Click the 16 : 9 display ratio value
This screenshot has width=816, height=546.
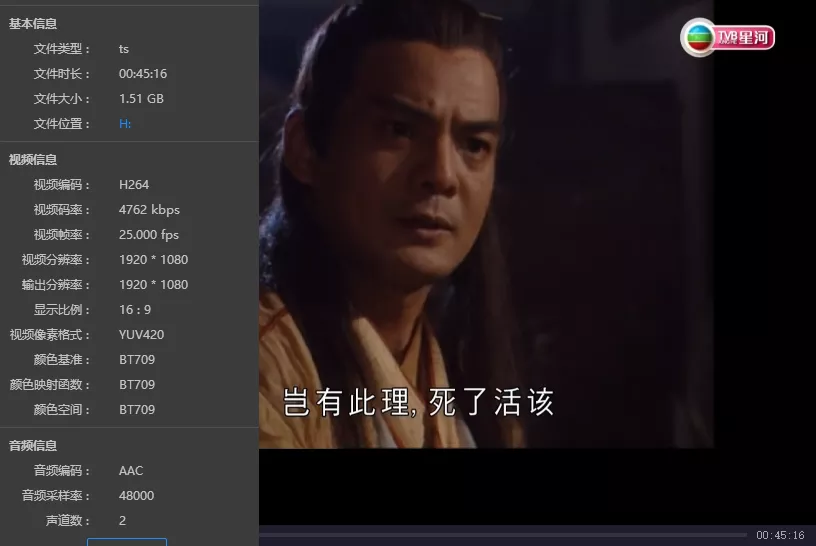tap(135, 310)
